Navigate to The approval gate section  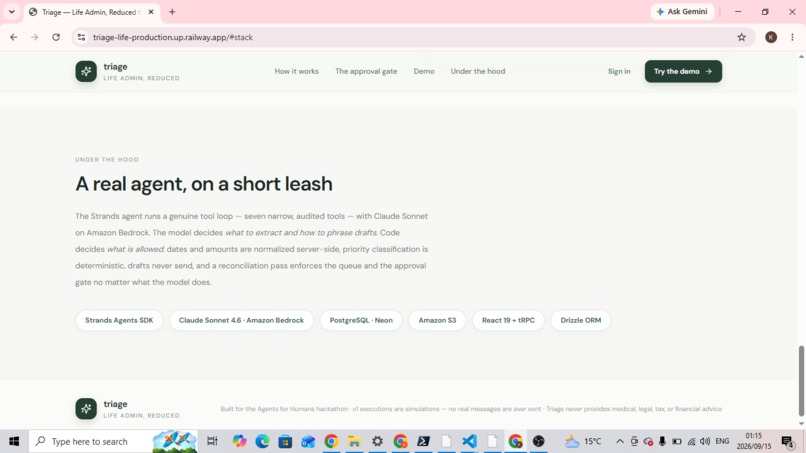click(x=366, y=71)
